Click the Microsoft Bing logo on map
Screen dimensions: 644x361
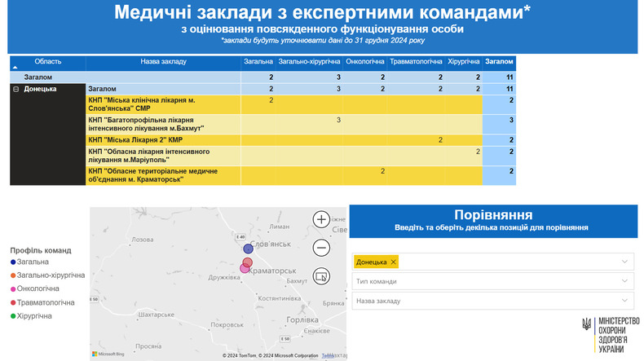click(x=108, y=354)
